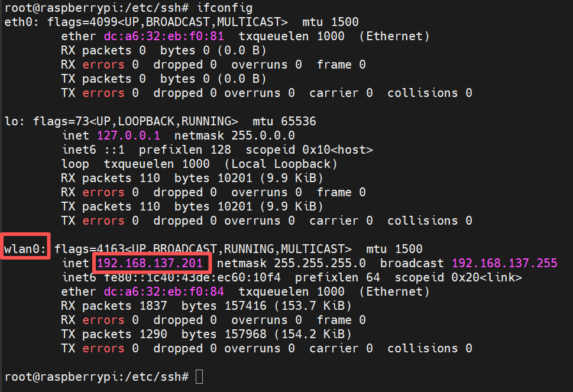The width and height of the screenshot is (573, 392).
Task: Click lo flags=73<UP,LOOPBACK,RUNNING> text
Action: (x=135, y=121)
